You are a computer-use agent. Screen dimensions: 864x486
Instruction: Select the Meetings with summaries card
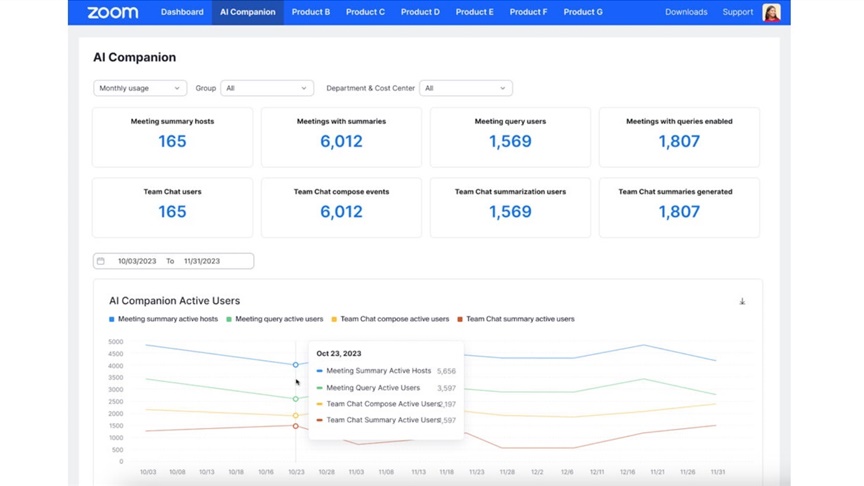tap(341, 137)
